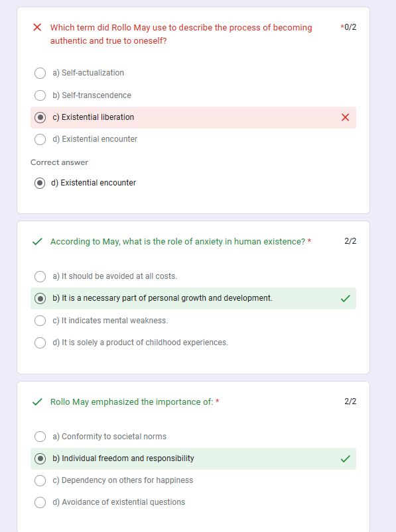Click the green checkmark beside the anxiety question
The image size is (396, 532).
(37, 242)
